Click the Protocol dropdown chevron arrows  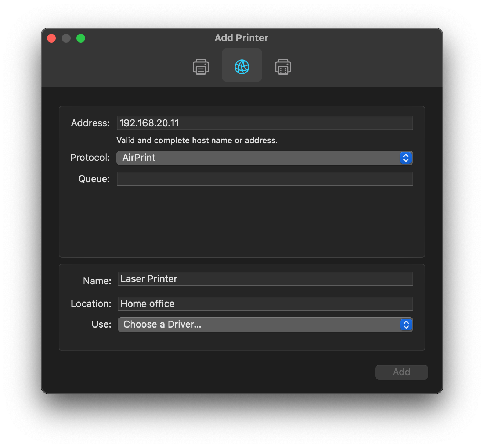pos(405,158)
